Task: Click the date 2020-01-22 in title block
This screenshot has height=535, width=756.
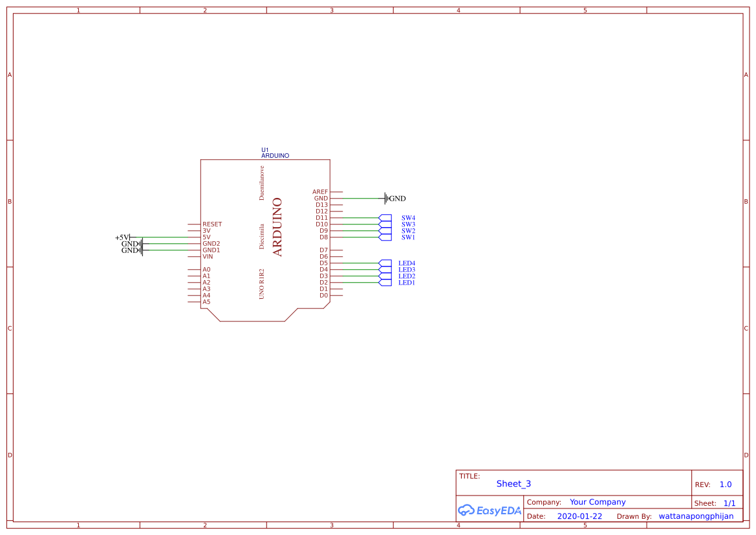Action: pos(578,516)
